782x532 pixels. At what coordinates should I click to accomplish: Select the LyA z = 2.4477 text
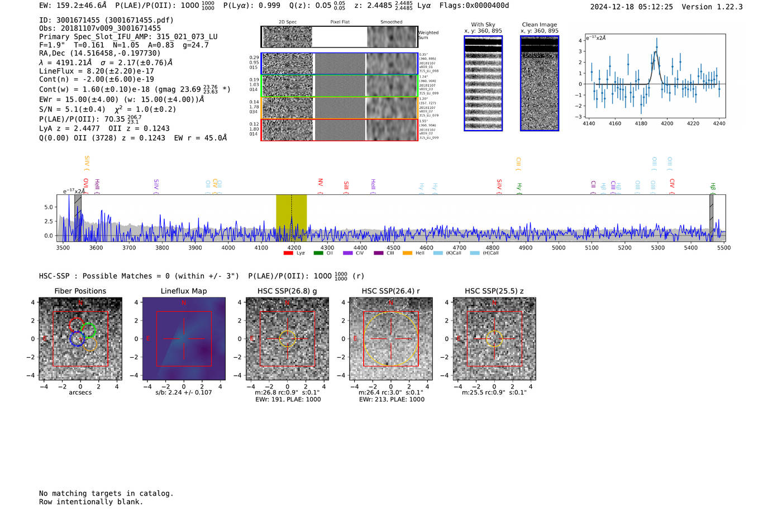pyautogui.click(x=68, y=128)
